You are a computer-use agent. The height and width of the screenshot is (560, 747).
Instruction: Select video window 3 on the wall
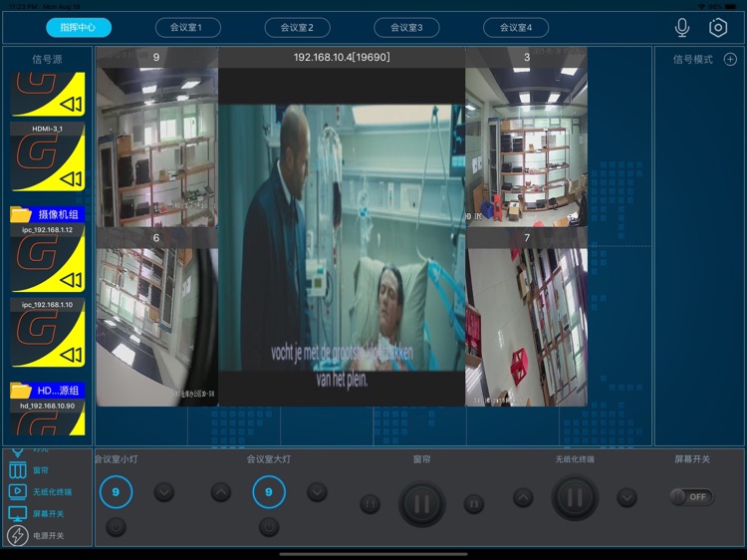pyautogui.click(x=527, y=137)
